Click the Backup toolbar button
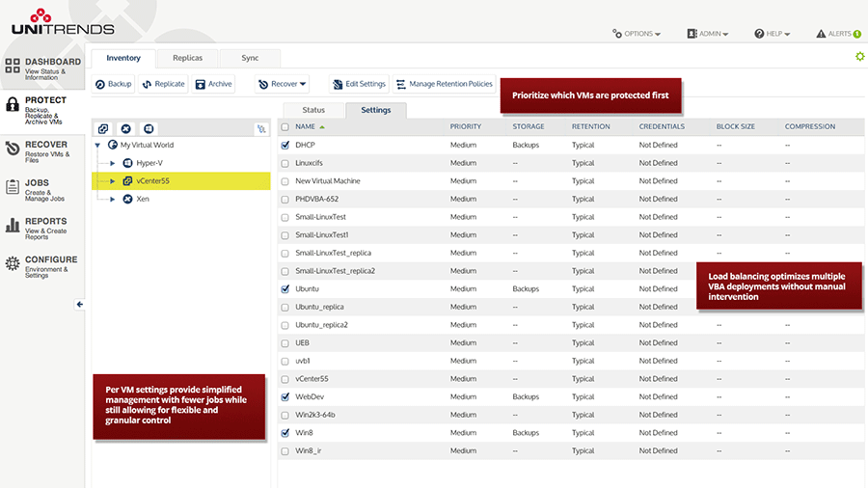 [114, 84]
